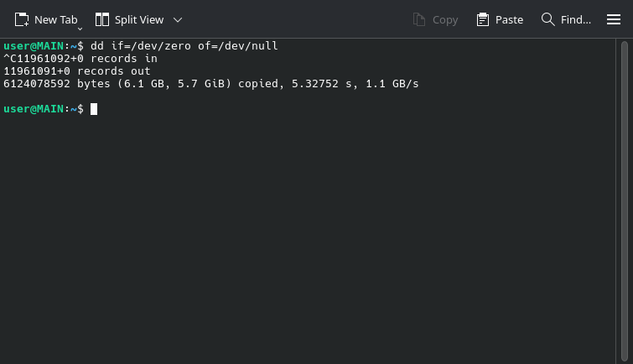Screen dimensions: 633x364
Task: Open the hamburger menu
Action: tap(614, 19)
